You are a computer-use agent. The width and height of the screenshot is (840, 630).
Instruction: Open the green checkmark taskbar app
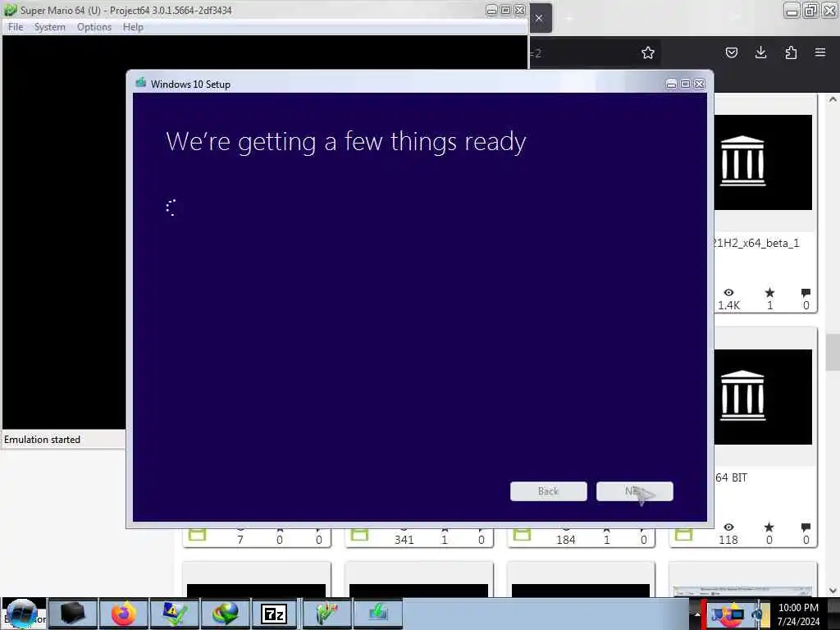tap(174, 614)
